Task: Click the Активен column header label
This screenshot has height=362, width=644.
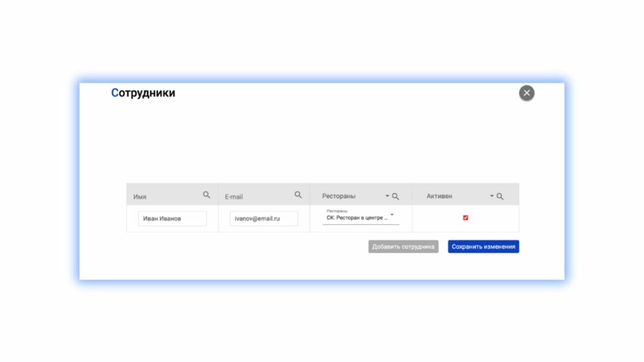Action: 440,196
